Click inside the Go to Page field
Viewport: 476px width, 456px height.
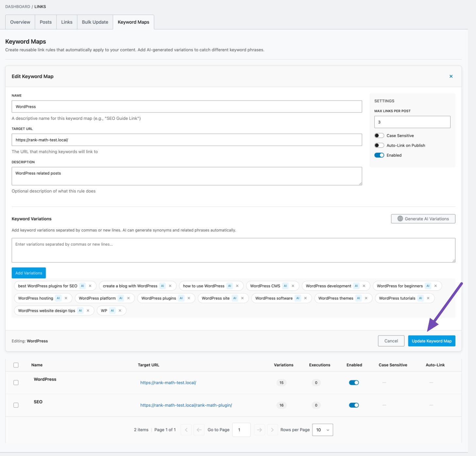241,430
